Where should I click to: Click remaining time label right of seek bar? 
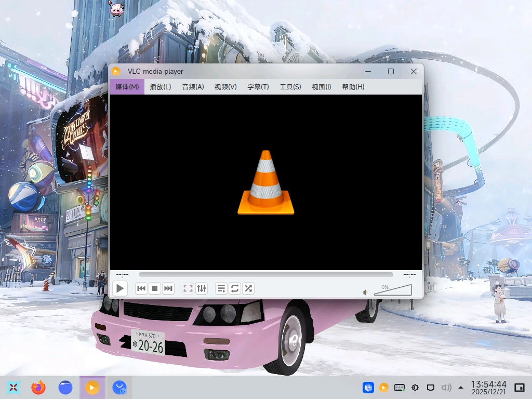pos(409,274)
